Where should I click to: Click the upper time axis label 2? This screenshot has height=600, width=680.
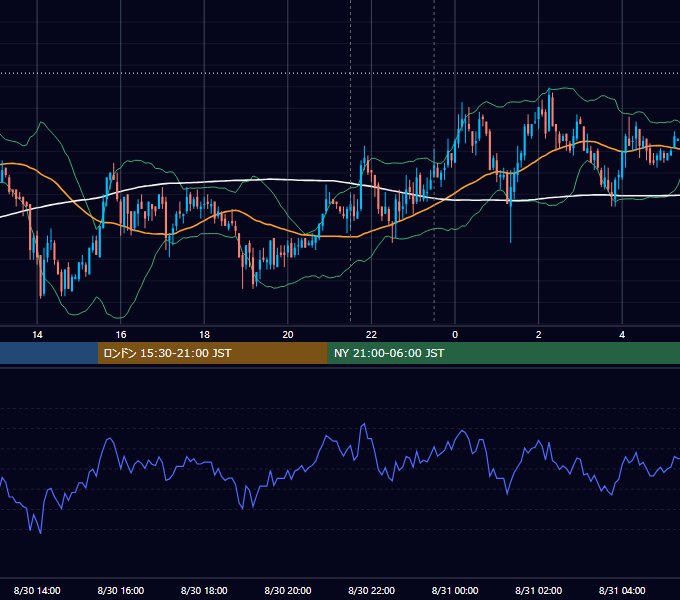click(x=539, y=335)
